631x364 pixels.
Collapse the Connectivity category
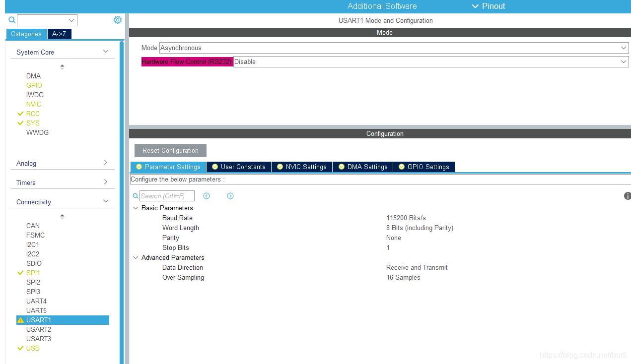click(105, 201)
